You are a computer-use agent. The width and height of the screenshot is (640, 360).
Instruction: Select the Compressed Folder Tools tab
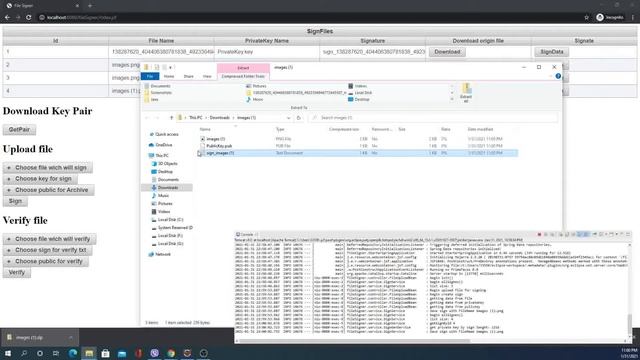coord(243,76)
